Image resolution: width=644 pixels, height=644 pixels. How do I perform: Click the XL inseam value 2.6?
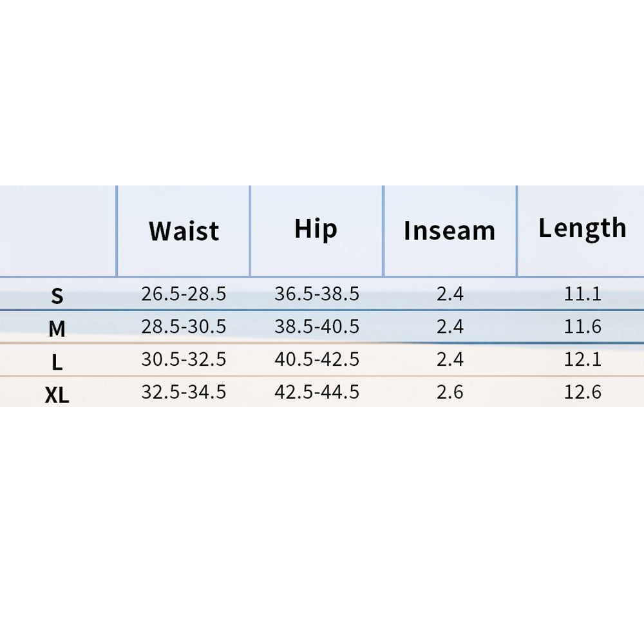[x=450, y=392]
